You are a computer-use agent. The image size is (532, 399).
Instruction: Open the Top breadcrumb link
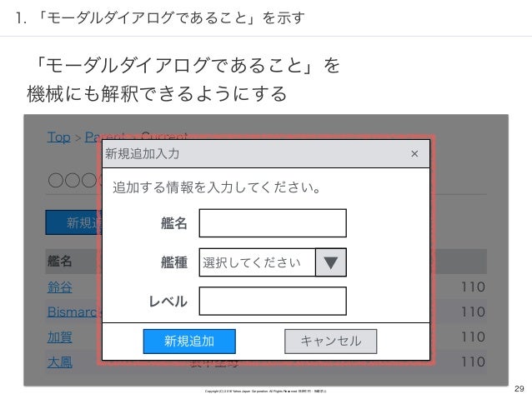pyautogui.click(x=59, y=137)
